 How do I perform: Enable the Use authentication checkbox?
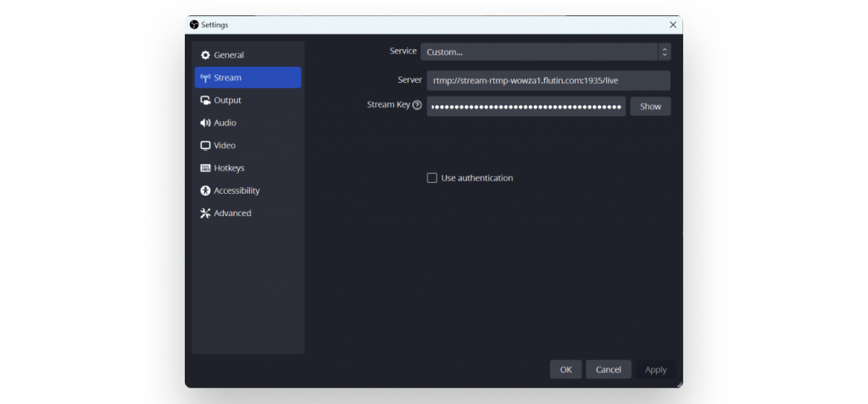coord(431,178)
